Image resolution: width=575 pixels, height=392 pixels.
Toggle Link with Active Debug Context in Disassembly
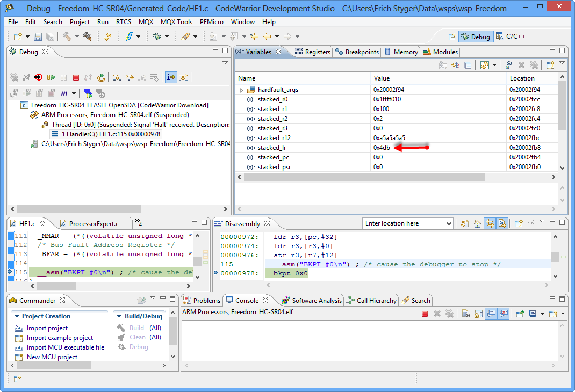coord(490,224)
